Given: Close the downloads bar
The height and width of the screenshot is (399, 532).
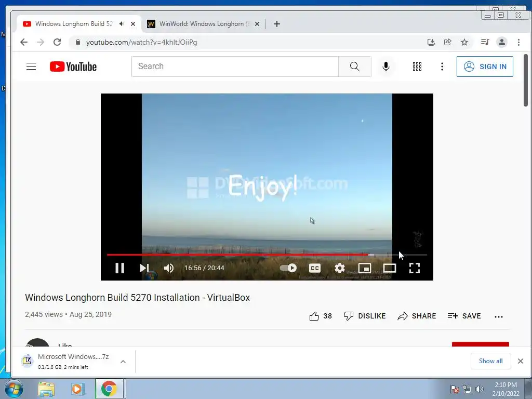Looking at the screenshot, I should (x=521, y=361).
